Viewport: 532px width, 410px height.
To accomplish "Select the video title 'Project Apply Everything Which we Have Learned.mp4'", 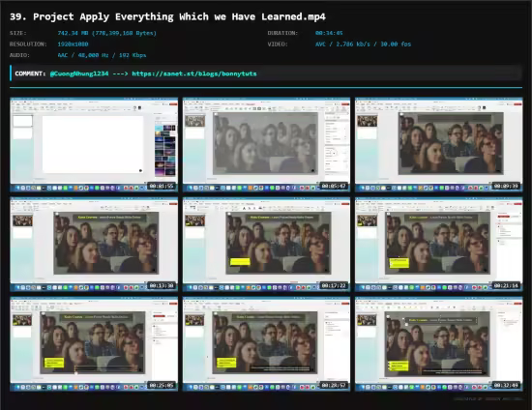I will (x=179, y=16).
